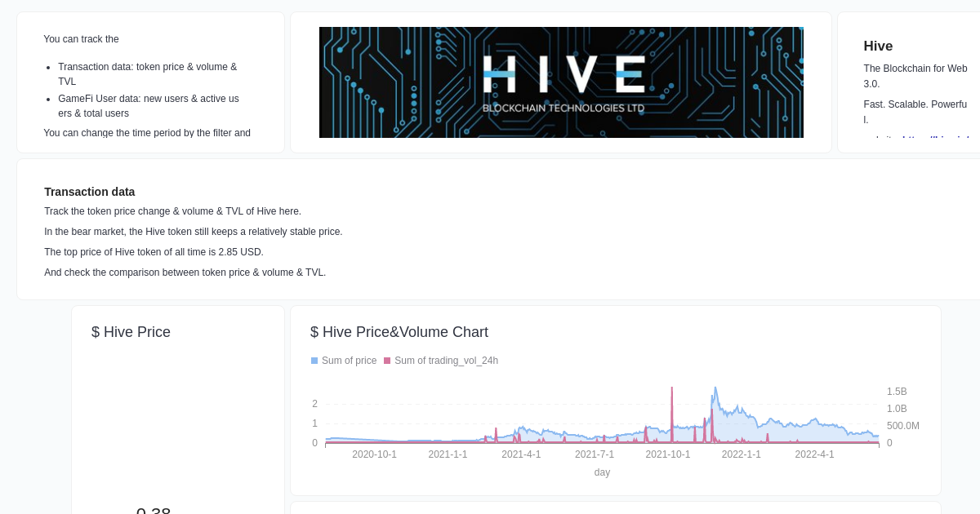Click the Transaction data heading link
This screenshot has height=514, width=980.
(89, 192)
